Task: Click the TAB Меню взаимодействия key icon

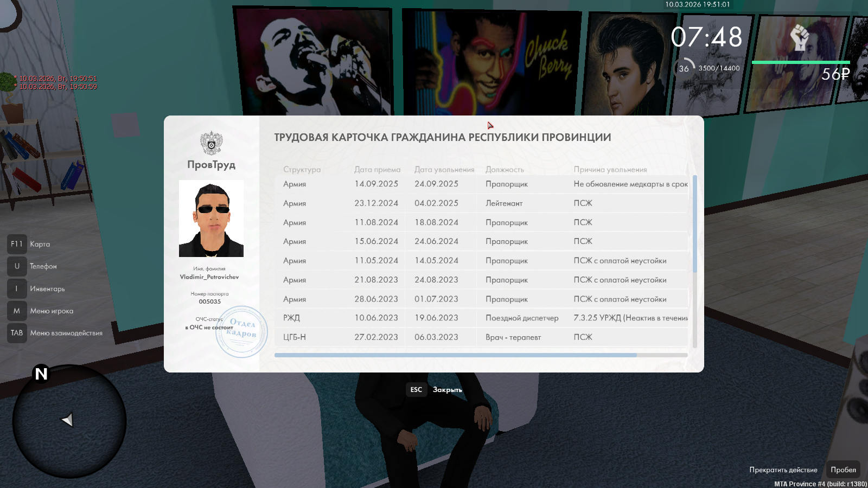Action: pos(17,333)
